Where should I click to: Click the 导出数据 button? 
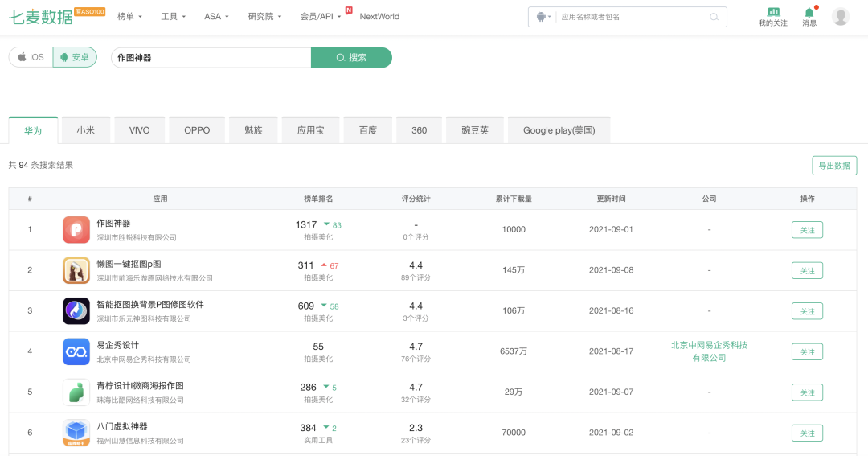point(834,166)
